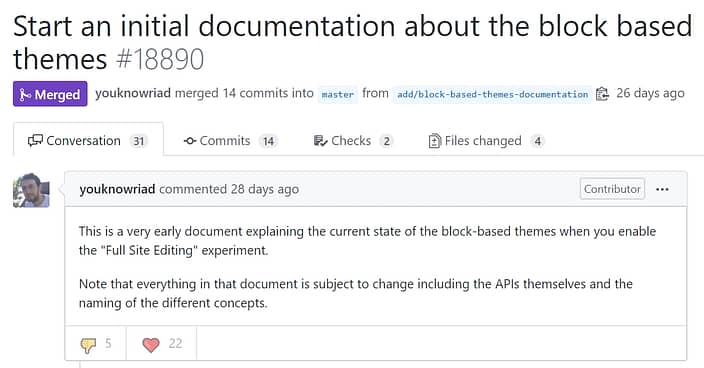Click the Contributor label badge
The width and height of the screenshot is (704, 368).
[612, 189]
